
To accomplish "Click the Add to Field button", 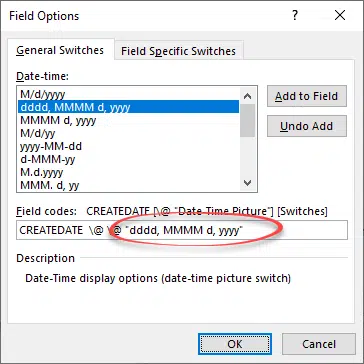I will point(307,96).
